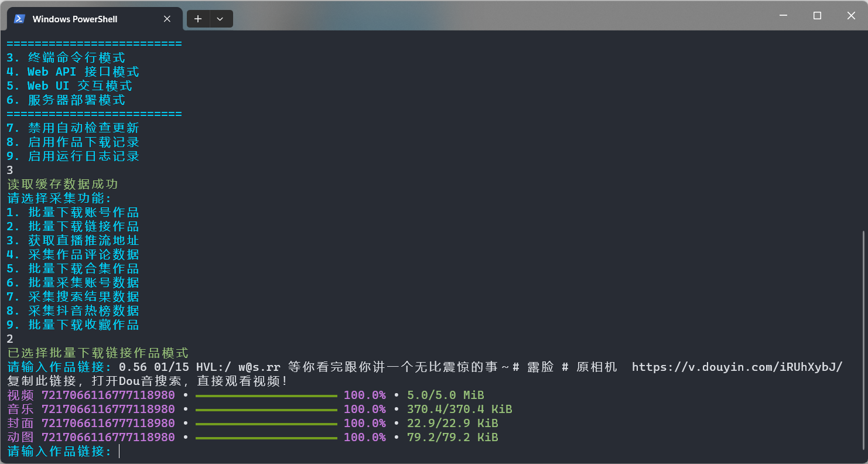Screen dimensions: 868x464
Task: Click the line '7. 禁用自动检查更新'
Action: click(73, 128)
